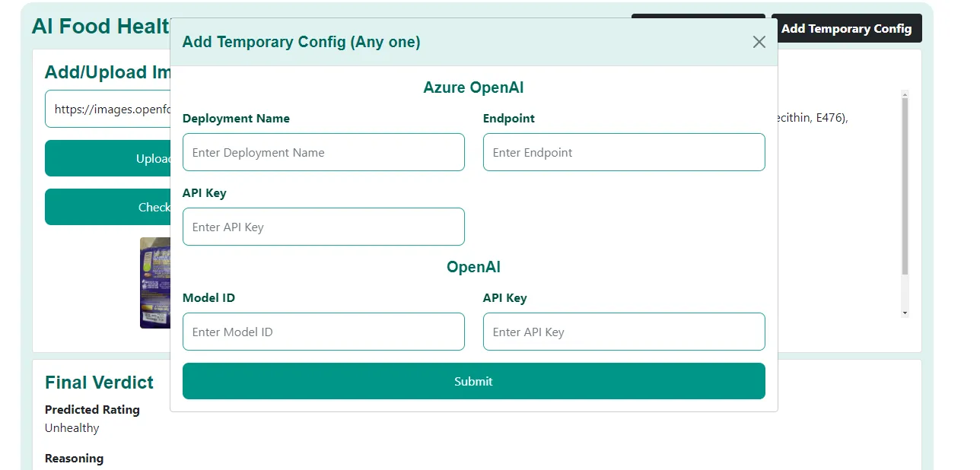This screenshot has height=470, width=980.
Task: Select the Azure OpenAI API Key field
Action: tap(323, 227)
